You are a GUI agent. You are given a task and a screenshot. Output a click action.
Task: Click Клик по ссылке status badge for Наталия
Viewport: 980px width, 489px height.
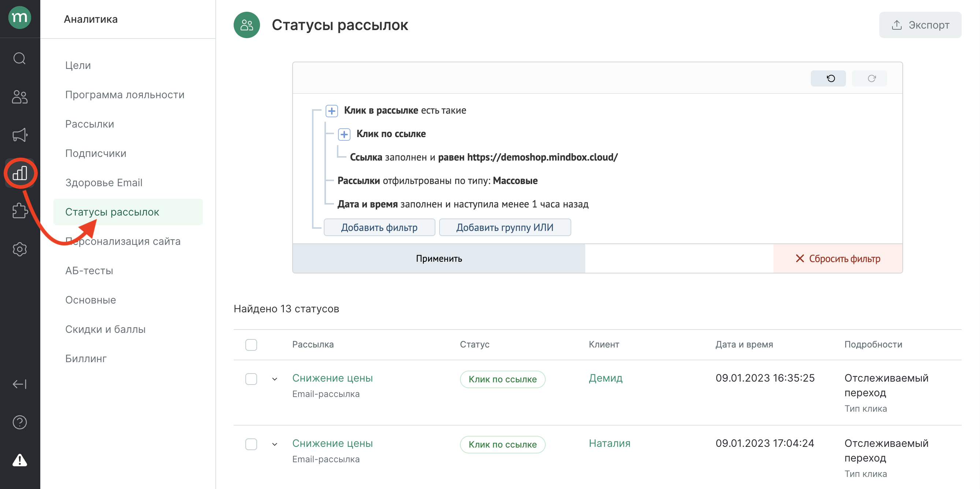[502, 444]
